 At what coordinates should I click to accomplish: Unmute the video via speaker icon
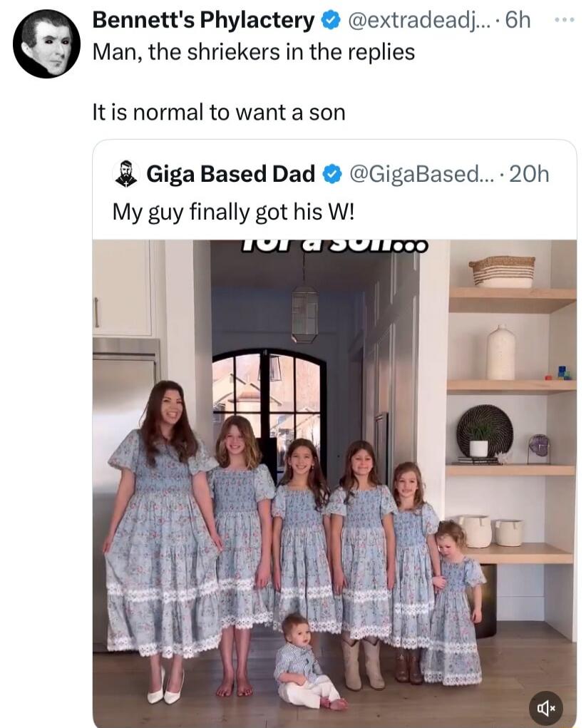(545, 707)
